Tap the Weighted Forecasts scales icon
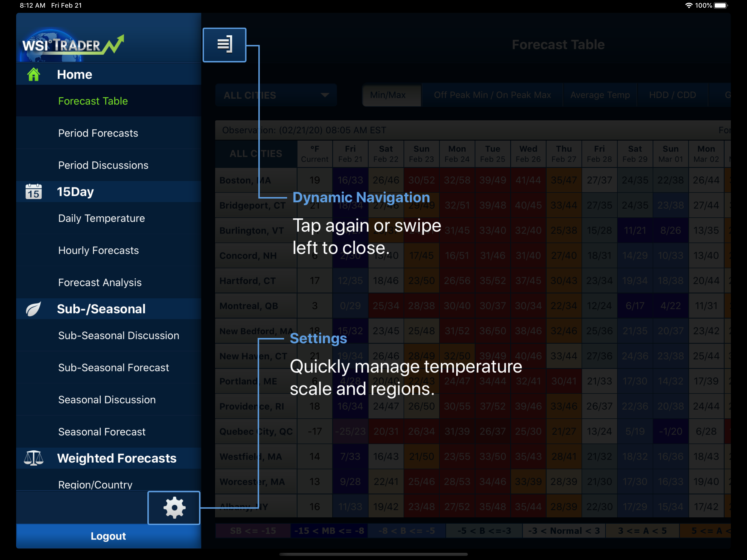The image size is (747, 560). click(34, 458)
